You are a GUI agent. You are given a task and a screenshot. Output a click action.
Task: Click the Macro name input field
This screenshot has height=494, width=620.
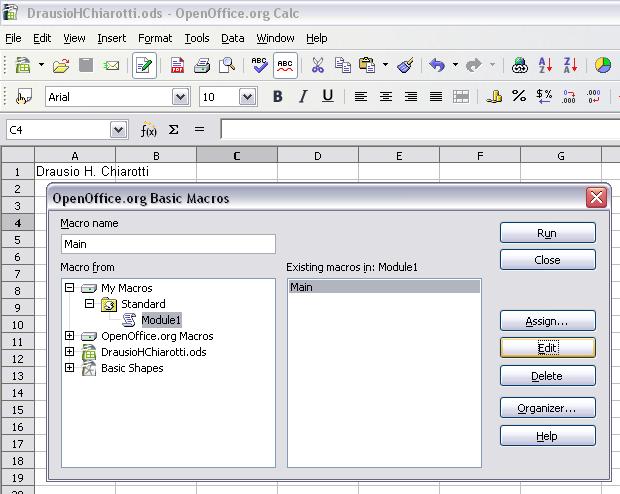pos(168,244)
